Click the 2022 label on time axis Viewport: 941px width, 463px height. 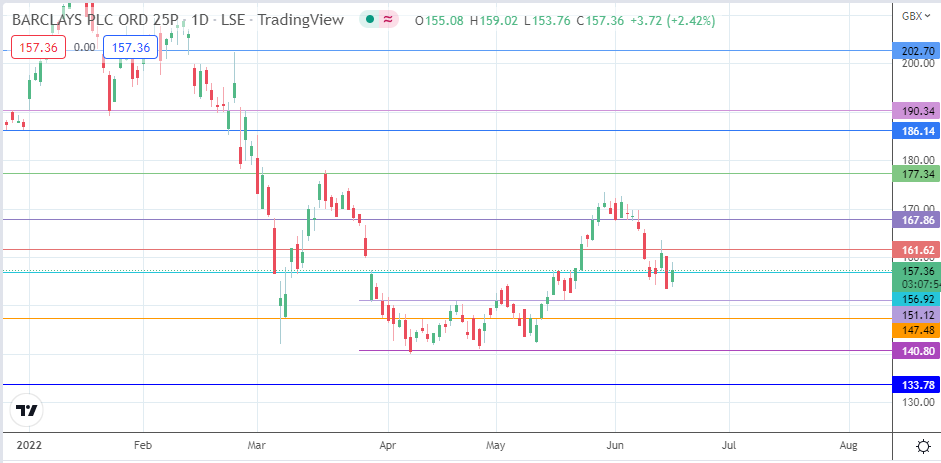29,445
